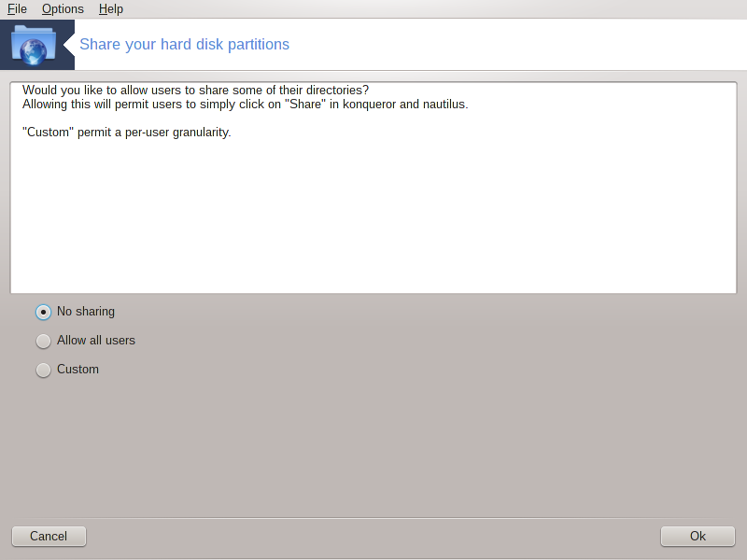Open the Help menu
Image resolution: width=747 pixels, height=560 pixels.
pos(111,9)
